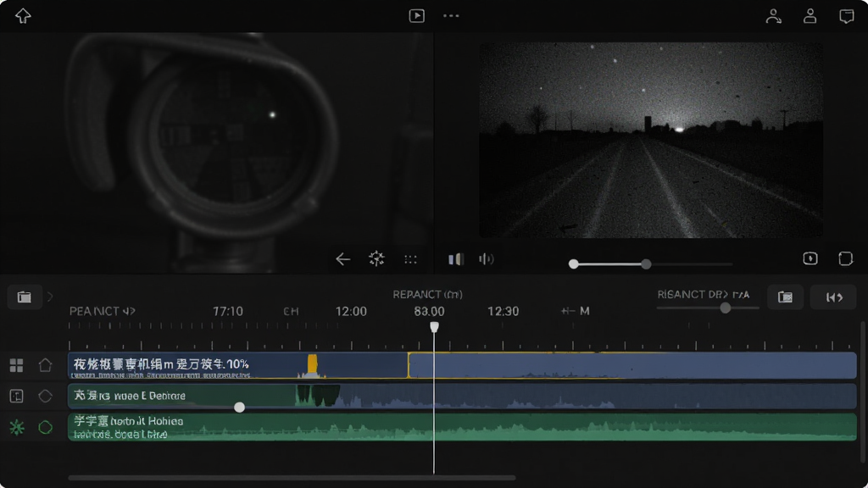Toggle the house-shaped icon on the first track

pos(46,365)
